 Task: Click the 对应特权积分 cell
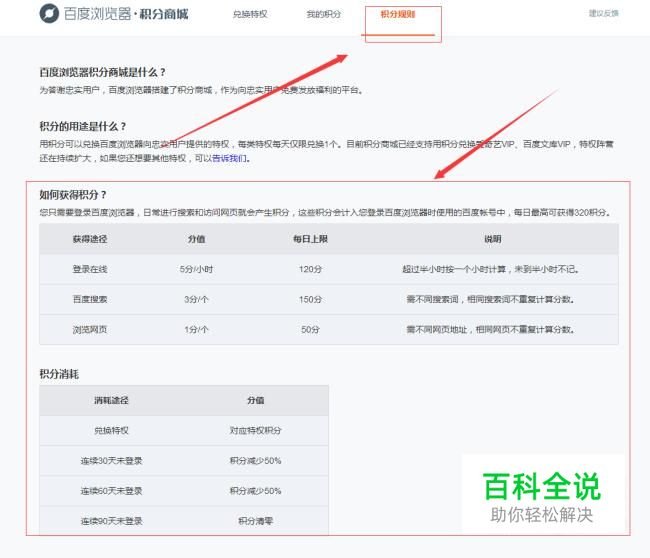coord(255,431)
